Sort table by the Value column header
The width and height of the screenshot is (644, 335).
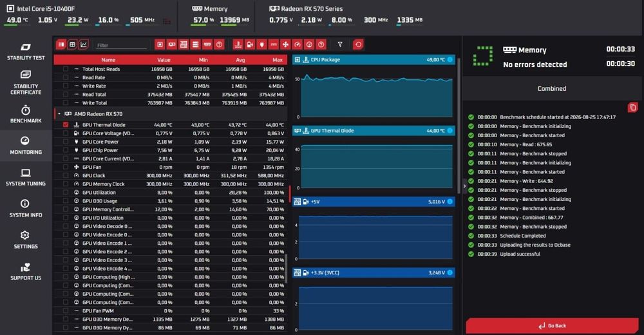coord(164,60)
